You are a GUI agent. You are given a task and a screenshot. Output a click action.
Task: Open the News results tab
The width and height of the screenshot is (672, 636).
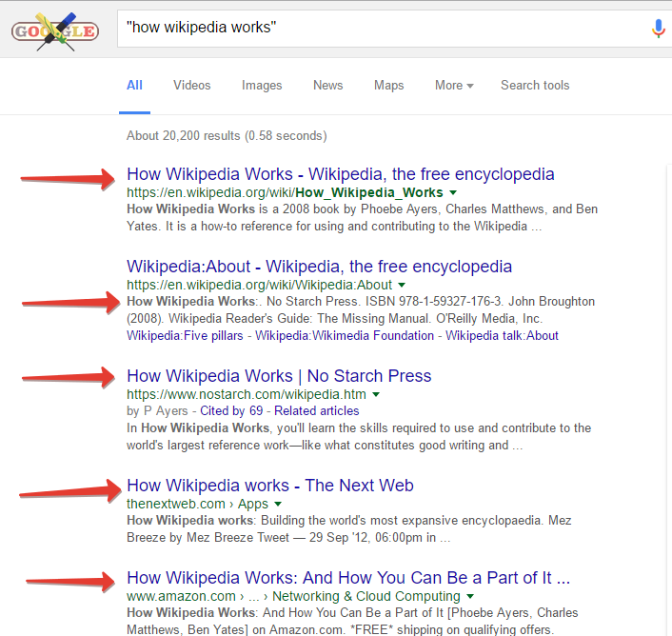click(327, 86)
